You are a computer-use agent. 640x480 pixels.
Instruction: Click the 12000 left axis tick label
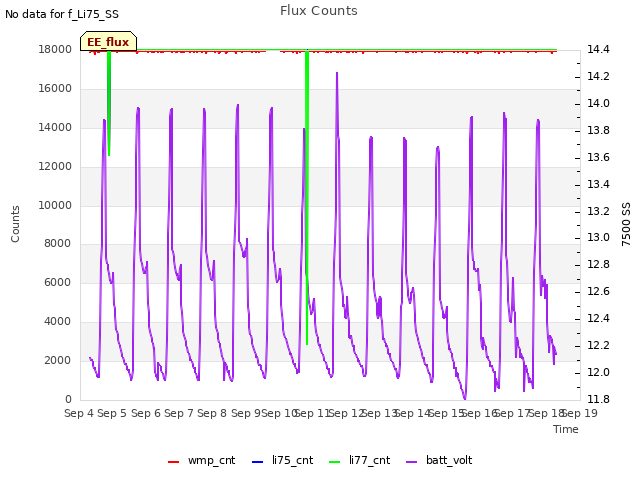point(55,167)
